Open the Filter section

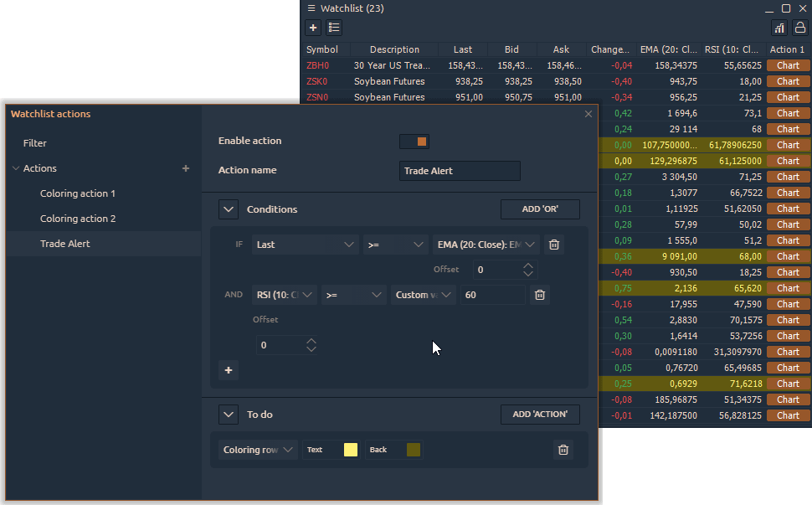(x=35, y=143)
